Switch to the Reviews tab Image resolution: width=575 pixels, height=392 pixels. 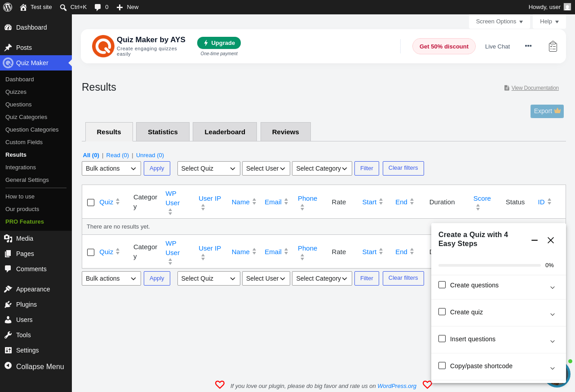click(285, 132)
